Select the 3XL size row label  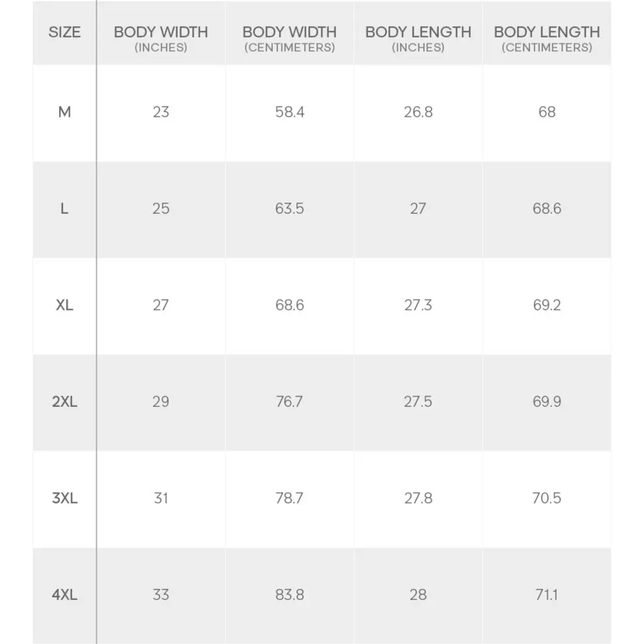[64, 498]
